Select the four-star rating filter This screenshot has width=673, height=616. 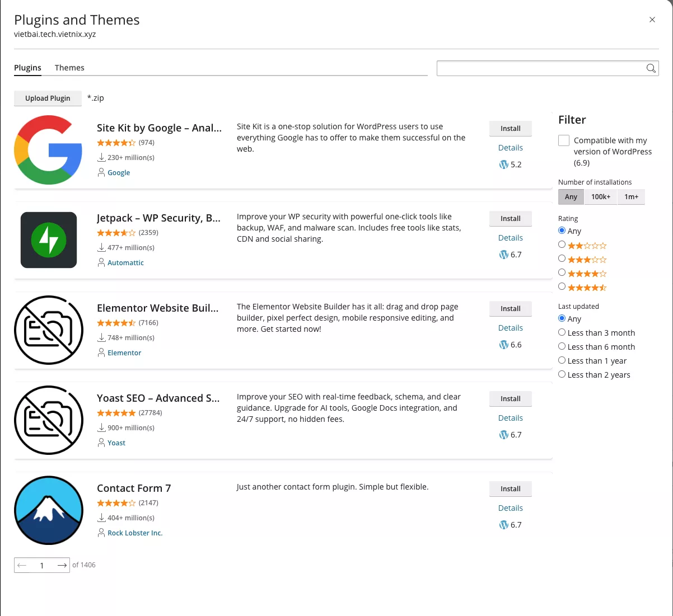pos(562,272)
